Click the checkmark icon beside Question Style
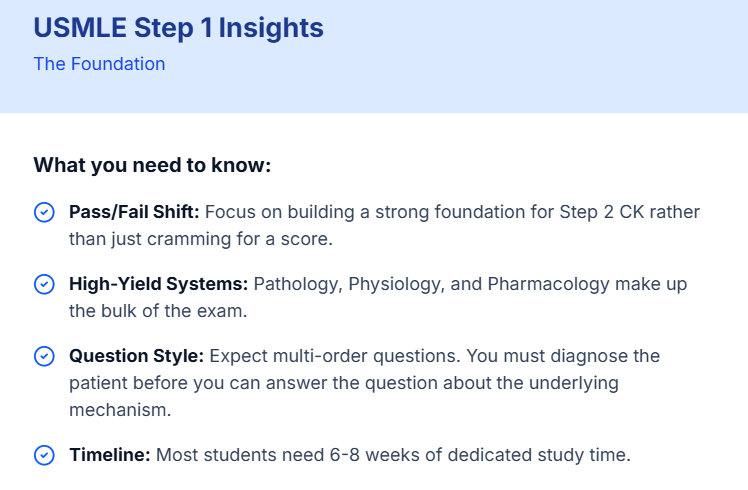The image size is (748, 490). (44, 356)
